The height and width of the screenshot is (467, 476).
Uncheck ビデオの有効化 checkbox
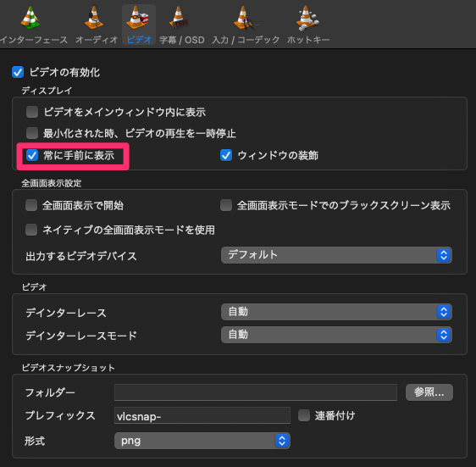(18, 72)
